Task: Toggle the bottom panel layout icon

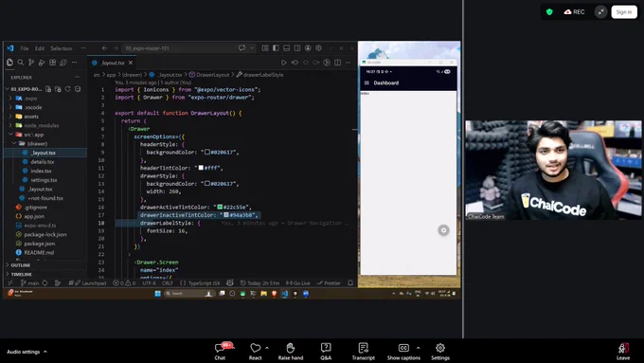Action: tap(287, 48)
